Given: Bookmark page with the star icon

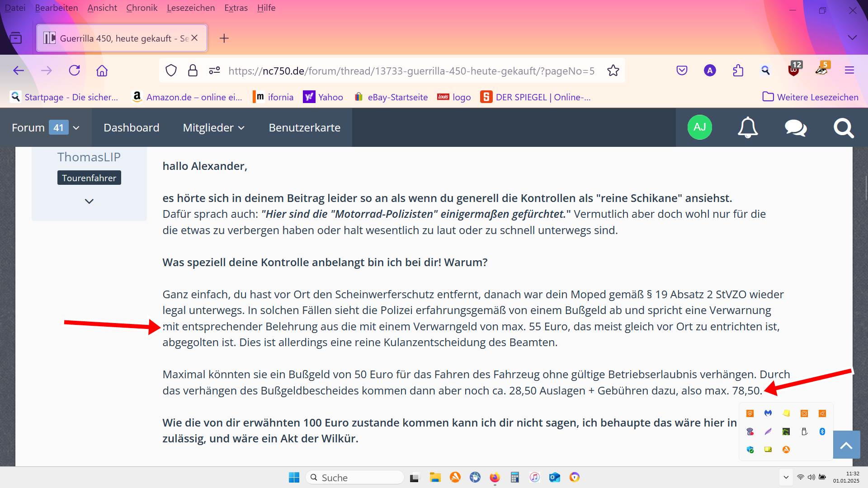Looking at the screenshot, I should [613, 70].
